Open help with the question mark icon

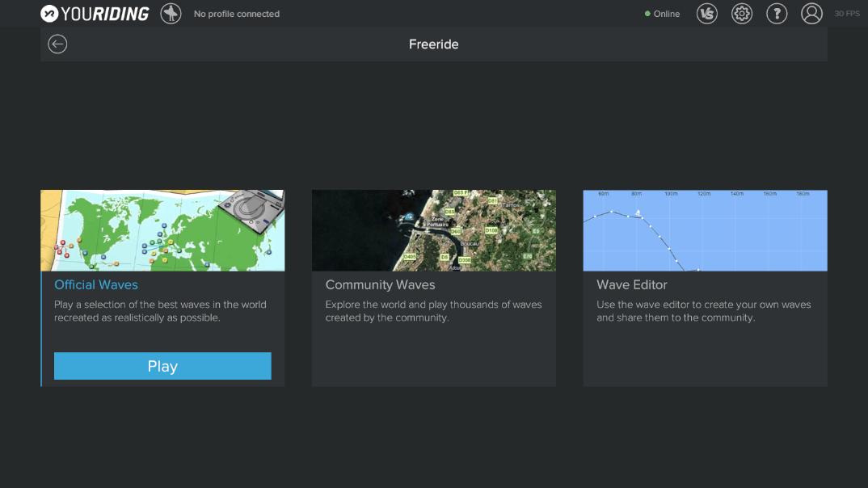coord(777,14)
